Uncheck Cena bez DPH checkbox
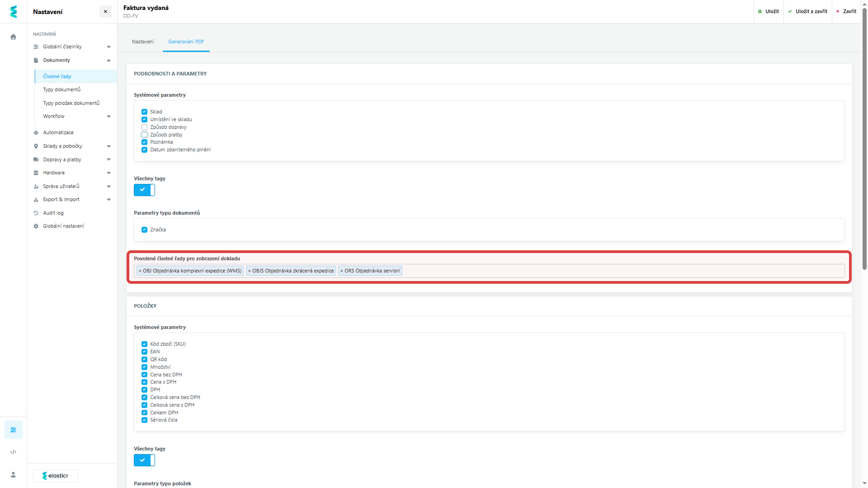This screenshot has height=488, width=868. pyautogui.click(x=144, y=375)
